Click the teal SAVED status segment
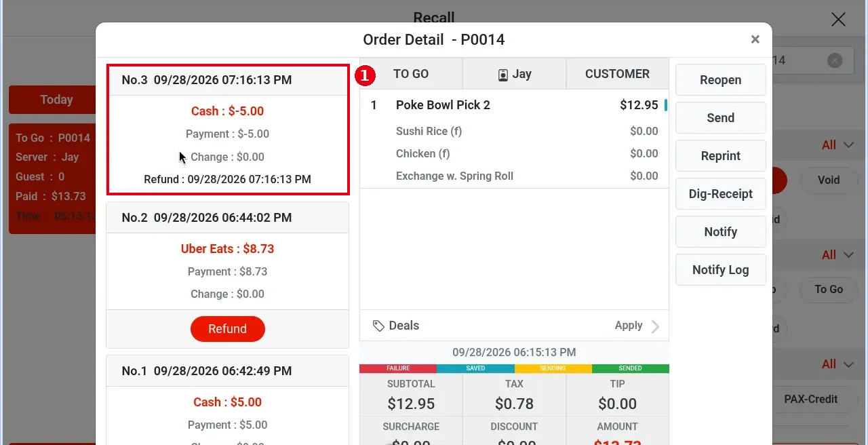The height and width of the screenshot is (445, 868). click(475, 368)
